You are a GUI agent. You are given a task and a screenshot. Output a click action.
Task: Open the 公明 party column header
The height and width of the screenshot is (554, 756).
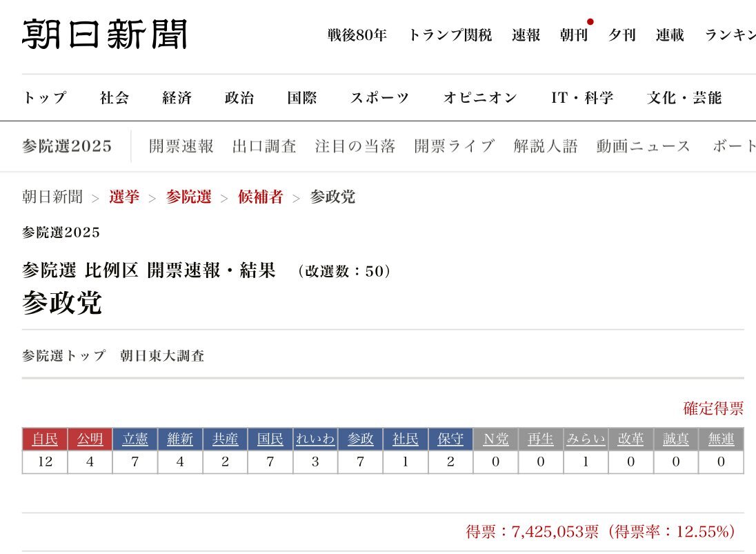point(90,439)
